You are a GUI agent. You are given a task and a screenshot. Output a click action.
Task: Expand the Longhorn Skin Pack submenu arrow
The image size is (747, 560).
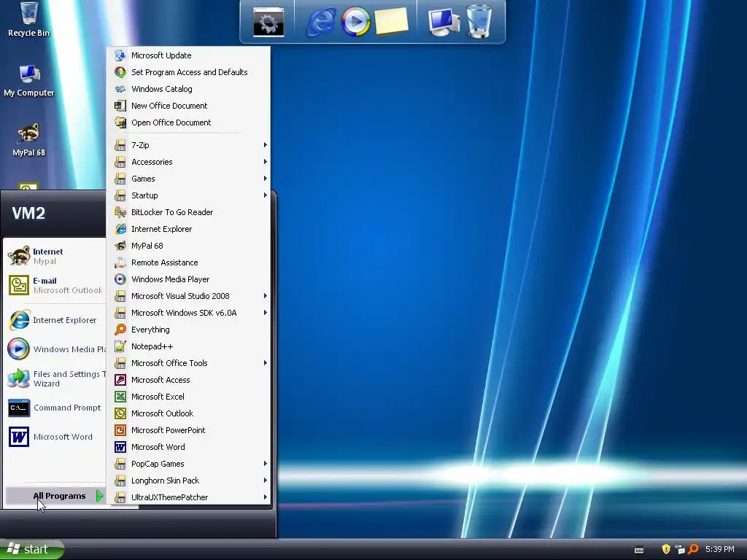266,480
